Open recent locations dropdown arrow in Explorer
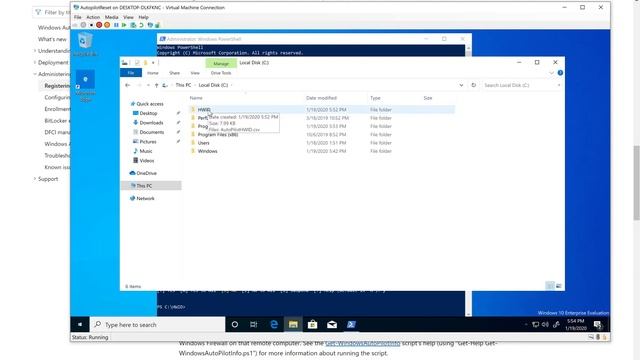This screenshot has width=640, height=360. pyautogui.click(x=148, y=85)
